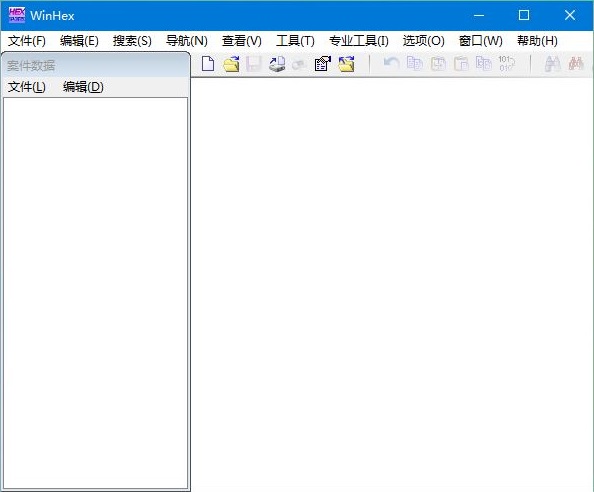Open the 文件(F) menu
This screenshot has height=492, width=594.
point(27,41)
